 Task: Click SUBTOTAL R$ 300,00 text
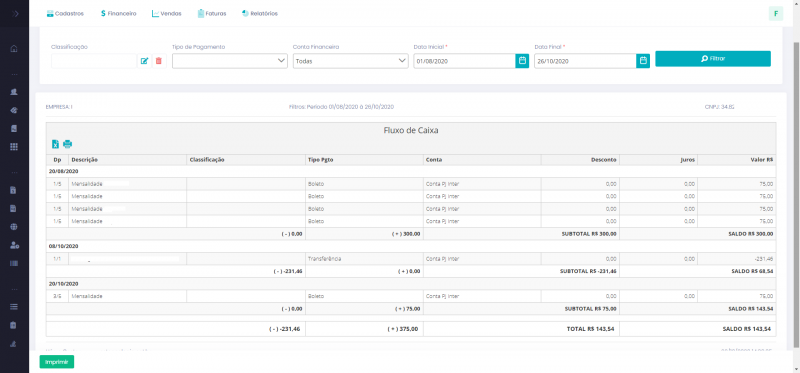pyautogui.click(x=589, y=234)
